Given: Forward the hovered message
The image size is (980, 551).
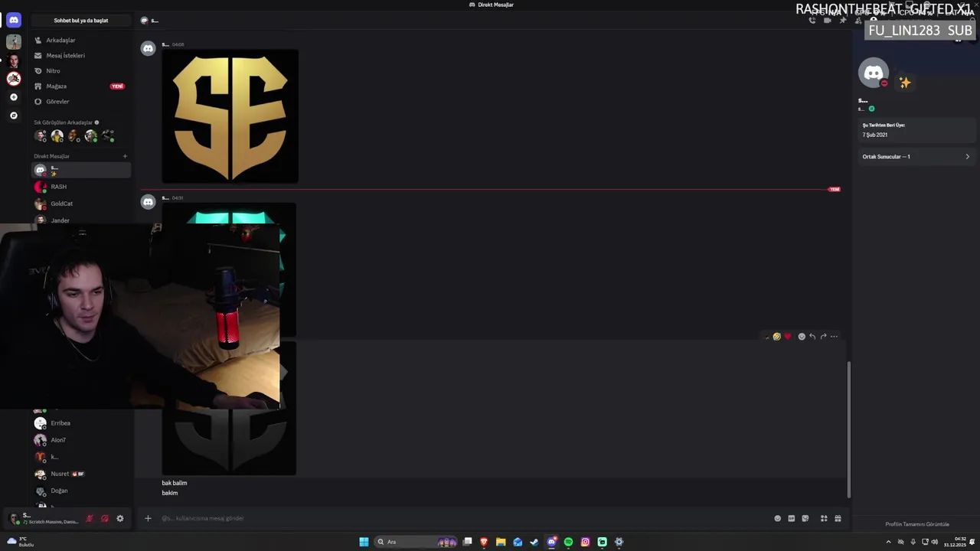Looking at the screenshot, I should click(x=823, y=337).
